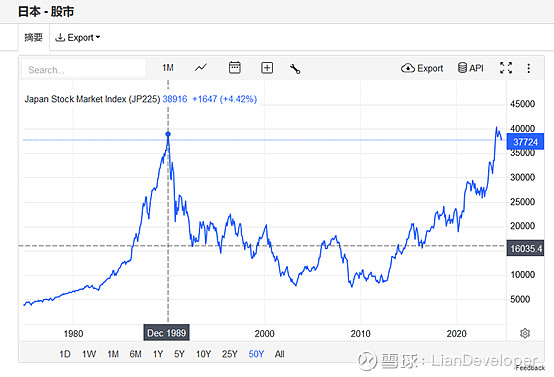Image resolution: width=554 pixels, height=377 pixels.
Task: Select the 1Y time range
Action: click(x=158, y=354)
